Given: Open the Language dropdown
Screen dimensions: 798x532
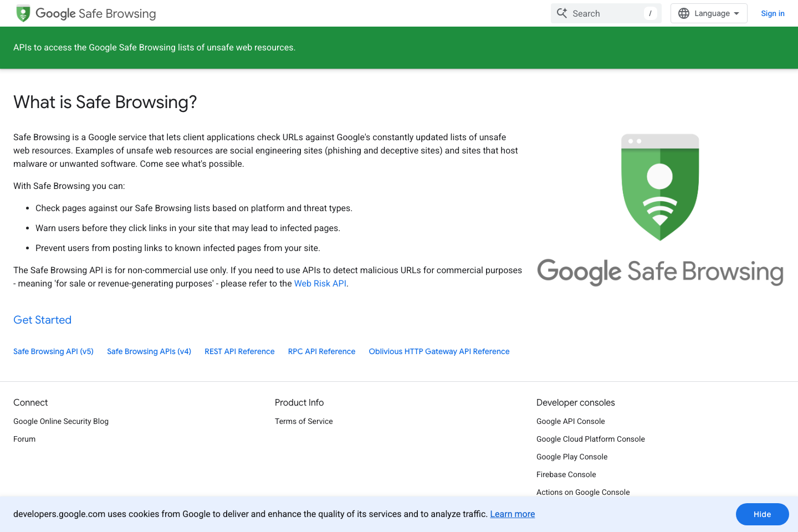Looking at the screenshot, I should coord(709,13).
